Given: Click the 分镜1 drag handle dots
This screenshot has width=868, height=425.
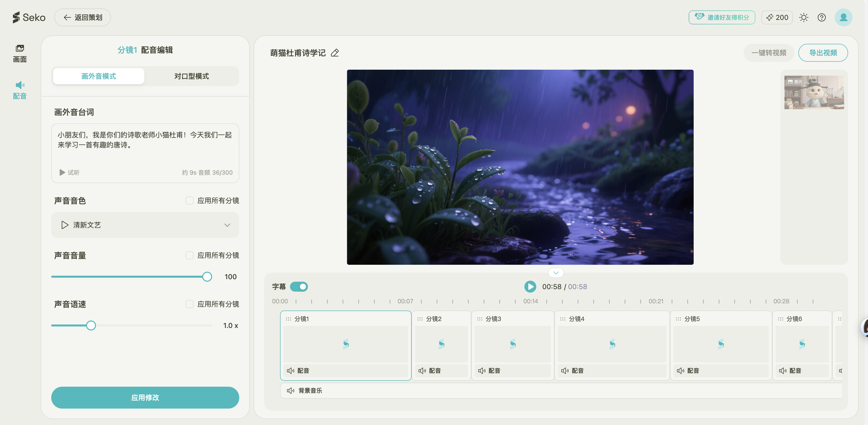Looking at the screenshot, I should 289,319.
